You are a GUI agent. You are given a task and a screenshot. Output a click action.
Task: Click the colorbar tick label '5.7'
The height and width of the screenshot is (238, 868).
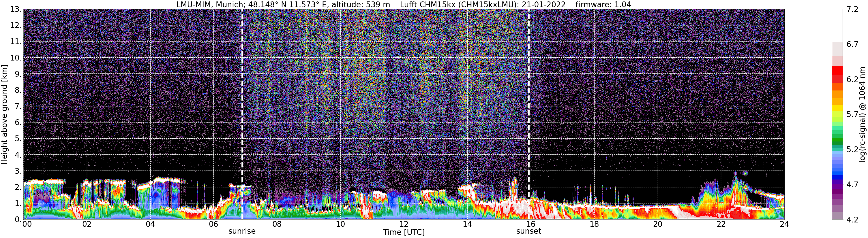coord(852,114)
